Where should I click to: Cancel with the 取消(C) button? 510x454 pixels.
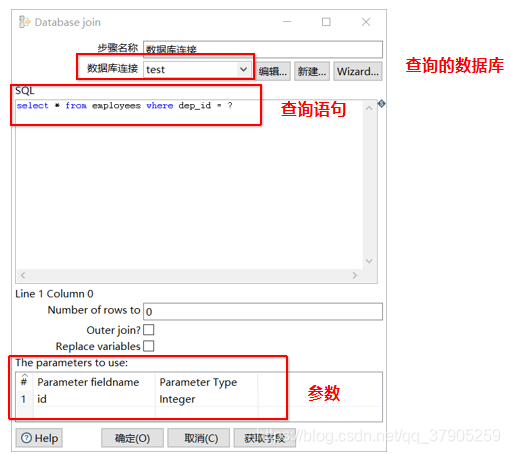tap(198, 438)
